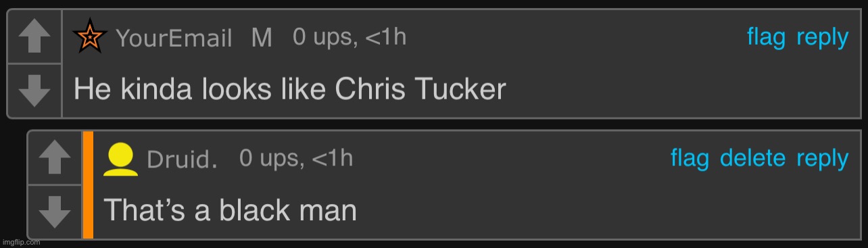Screen dimensions: 868x248
Task: Flag YourEmail's comment
Action: (766, 37)
